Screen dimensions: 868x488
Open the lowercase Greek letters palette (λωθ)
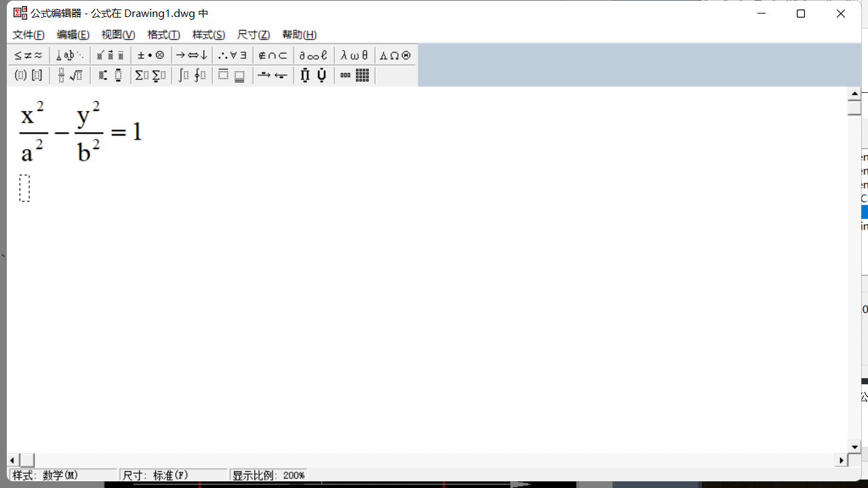tap(354, 56)
